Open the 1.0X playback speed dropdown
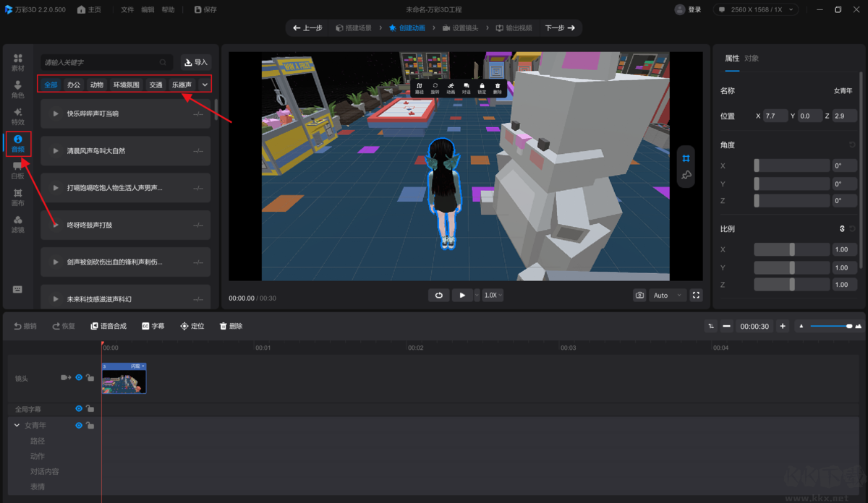868x503 pixels. pos(493,295)
